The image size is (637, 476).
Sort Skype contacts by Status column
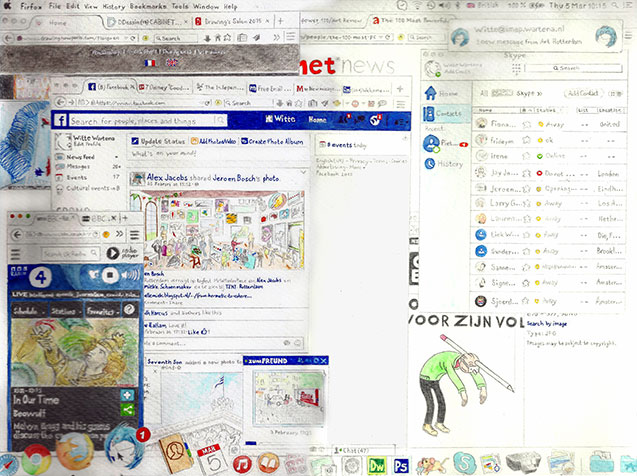click(546, 110)
